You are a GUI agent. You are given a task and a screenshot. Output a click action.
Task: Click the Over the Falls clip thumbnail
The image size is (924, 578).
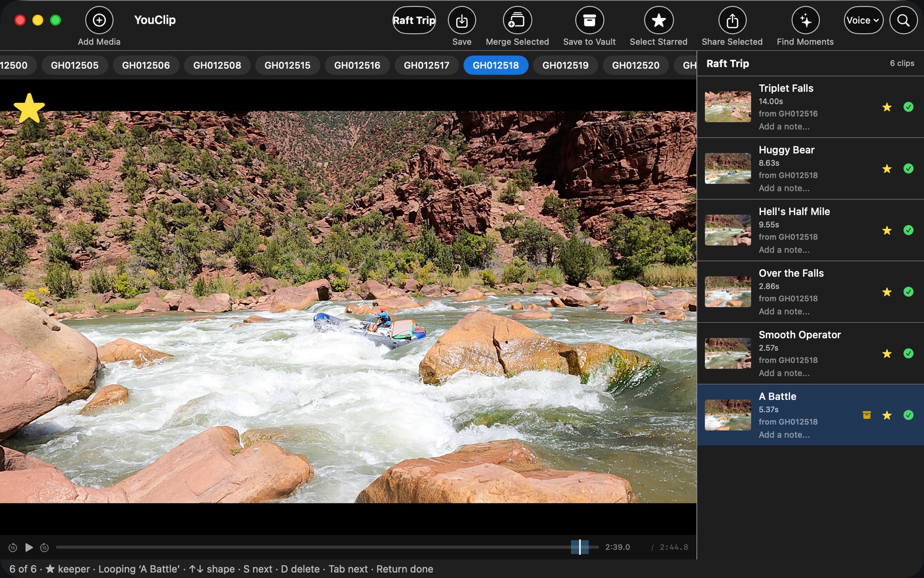727,292
